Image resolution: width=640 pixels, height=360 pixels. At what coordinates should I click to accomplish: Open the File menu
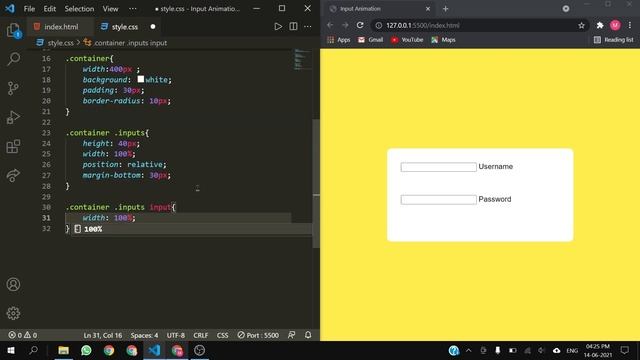(29, 9)
